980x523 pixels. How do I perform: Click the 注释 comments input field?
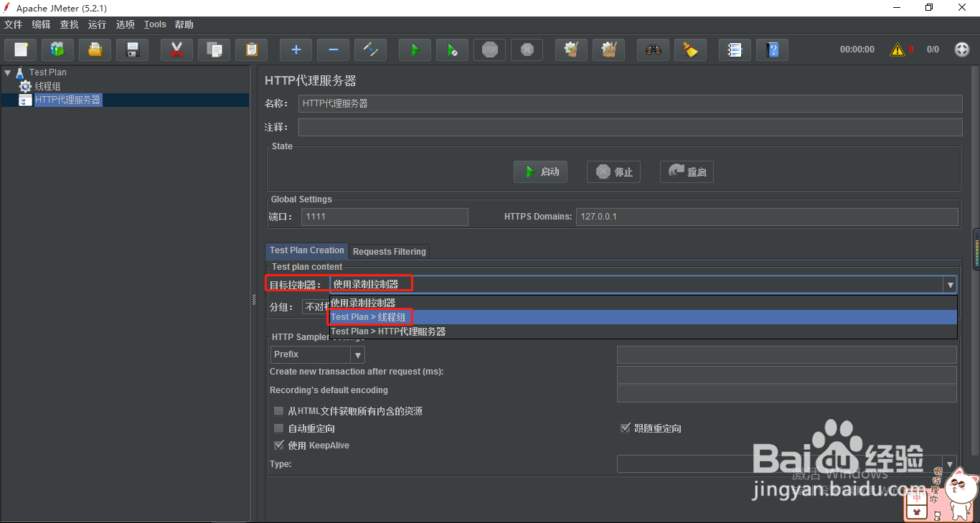631,127
